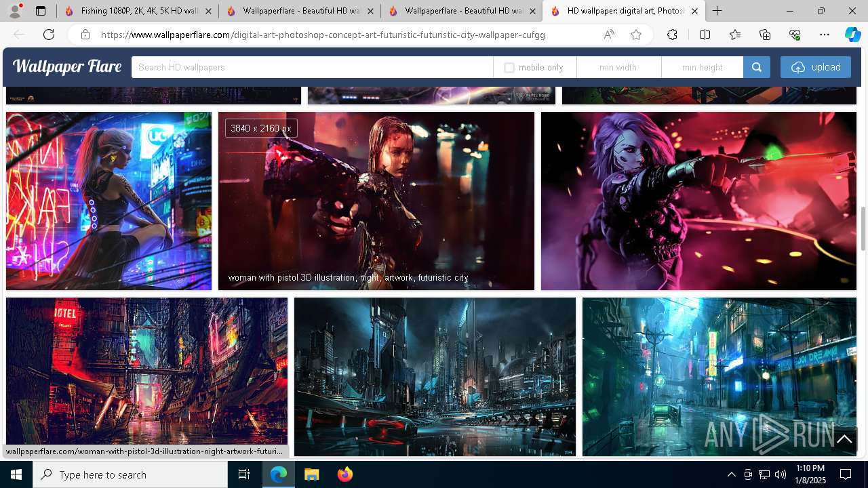Click the browser profile avatar icon
Screen dimensions: 868x488
tap(15, 11)
